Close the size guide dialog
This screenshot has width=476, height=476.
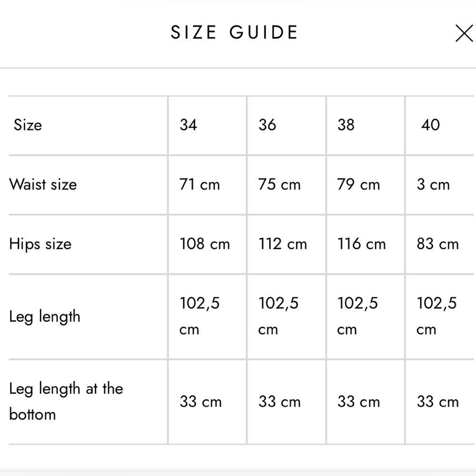click(x=464, y=33)
